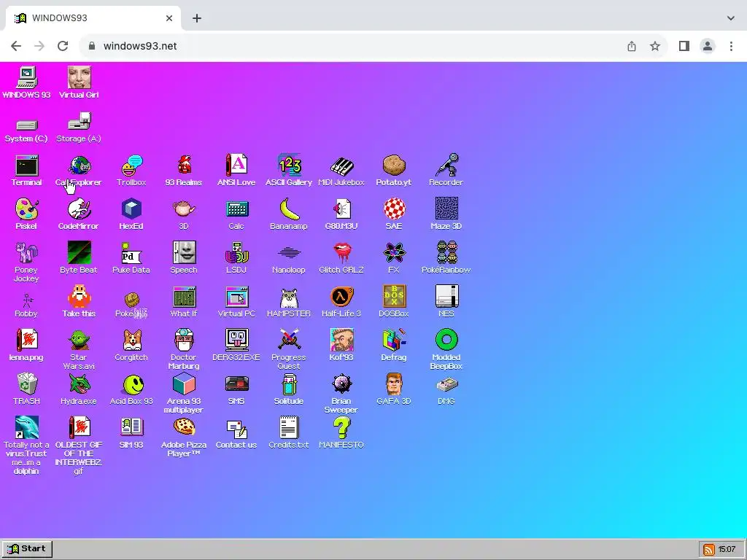Launch the Bananamp banana icon

pos(289,209)
